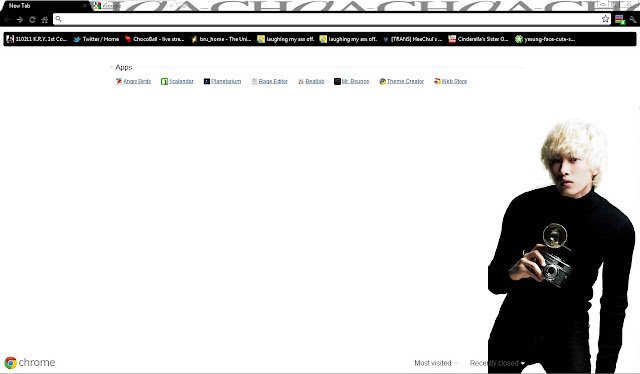Click the bru_home bookmark favicon

click(x=194, y=39)
